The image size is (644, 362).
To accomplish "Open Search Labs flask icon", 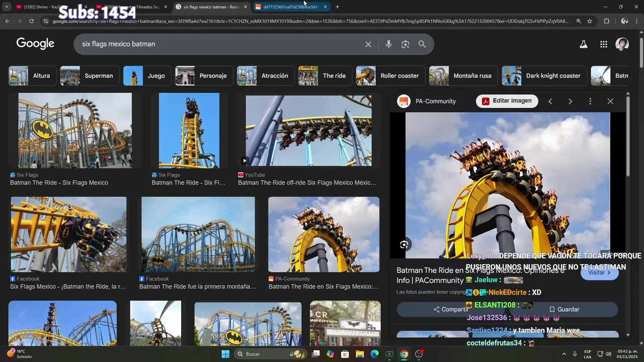I will (x=584, y=44).
